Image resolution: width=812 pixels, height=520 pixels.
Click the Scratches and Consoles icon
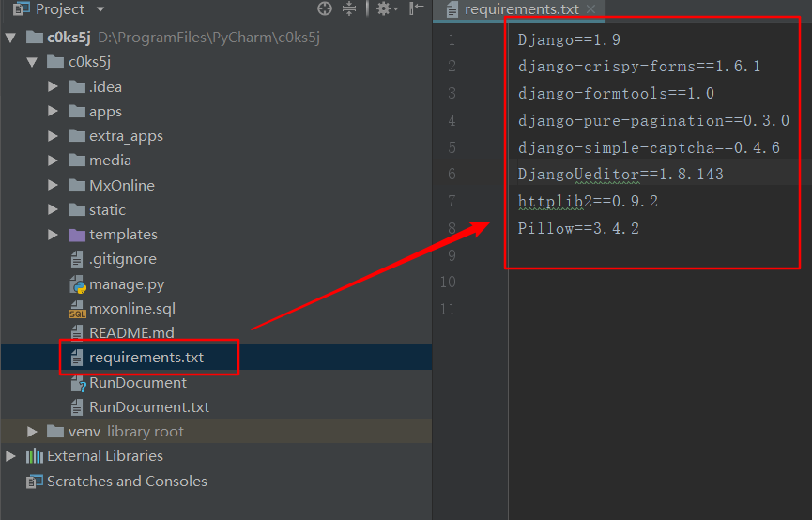(34, 482)
